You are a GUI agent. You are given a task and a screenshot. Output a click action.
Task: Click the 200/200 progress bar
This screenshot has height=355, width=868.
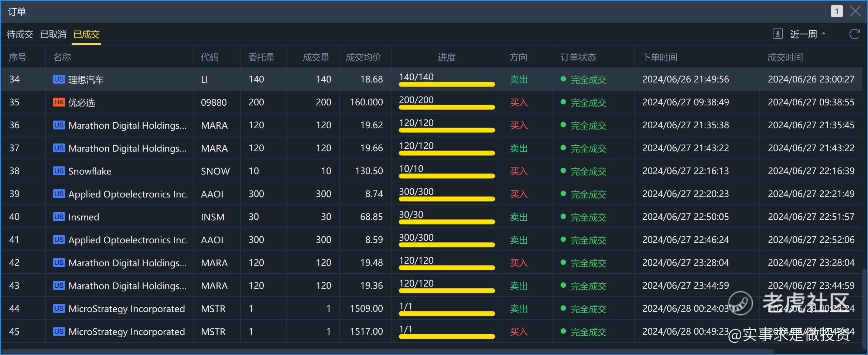point(447,107)
